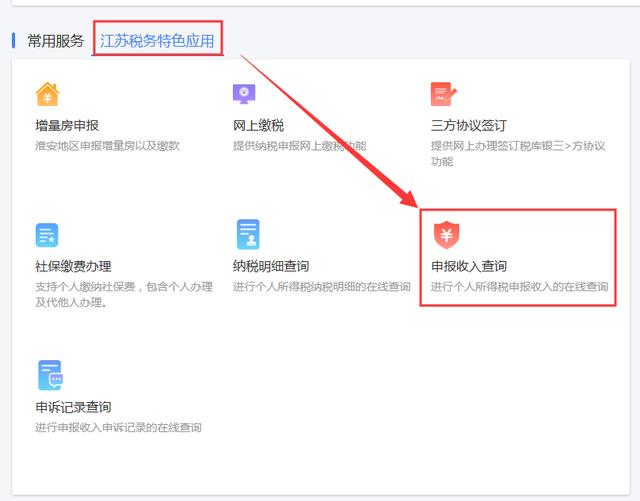Click the red shield 申报收入查询 icon
This screenshot has width=640, height=501.
pos(446,235)
